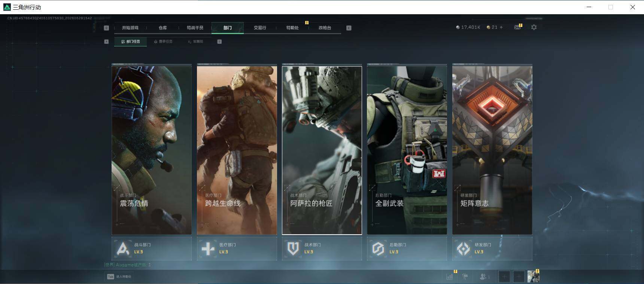The height and width of the screenshot is (284, 644).
Task: Click the 战术部门 LV.3 label
Action: (309, 252)
